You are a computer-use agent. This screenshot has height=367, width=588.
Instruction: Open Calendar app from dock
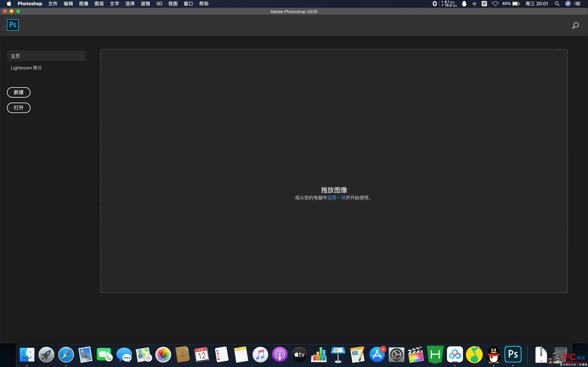point(201,354)
